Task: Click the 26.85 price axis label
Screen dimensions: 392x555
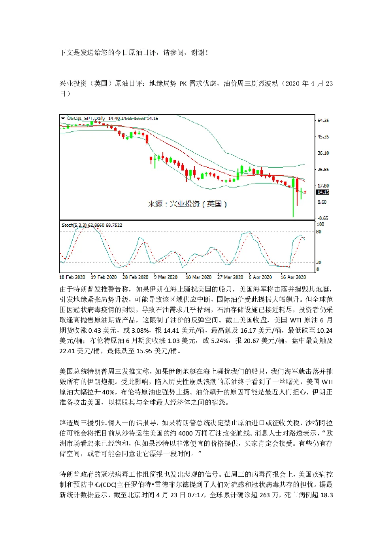Action: 323,169
